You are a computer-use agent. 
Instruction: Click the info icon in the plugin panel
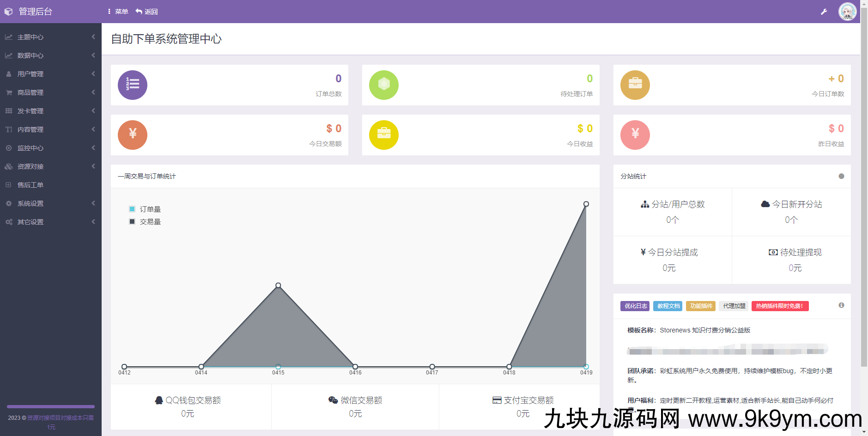click(842, 305)
